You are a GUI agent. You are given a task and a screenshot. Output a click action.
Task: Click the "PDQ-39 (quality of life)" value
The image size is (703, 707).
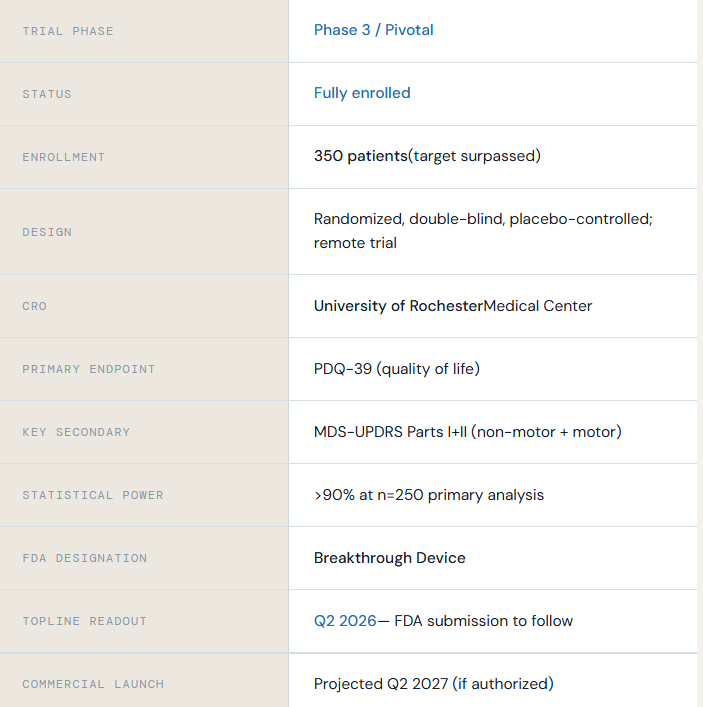[396, 369]
